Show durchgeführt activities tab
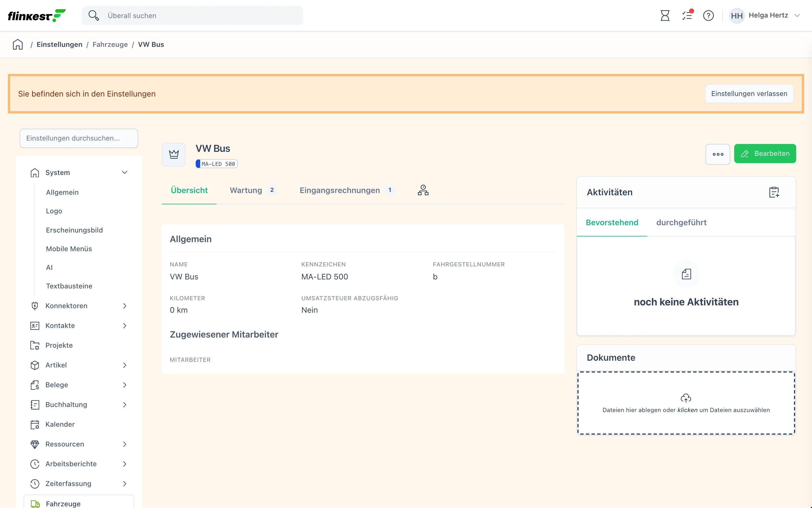This screenshot has width=812, height=508. pyautogui.click(x=681, y=222)
